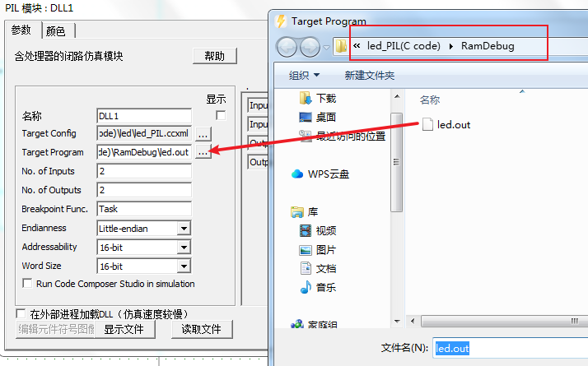Expand the Addressability dropdown
Image resolution: width=588 pixels, height=366 pixels.
(184, 248)
